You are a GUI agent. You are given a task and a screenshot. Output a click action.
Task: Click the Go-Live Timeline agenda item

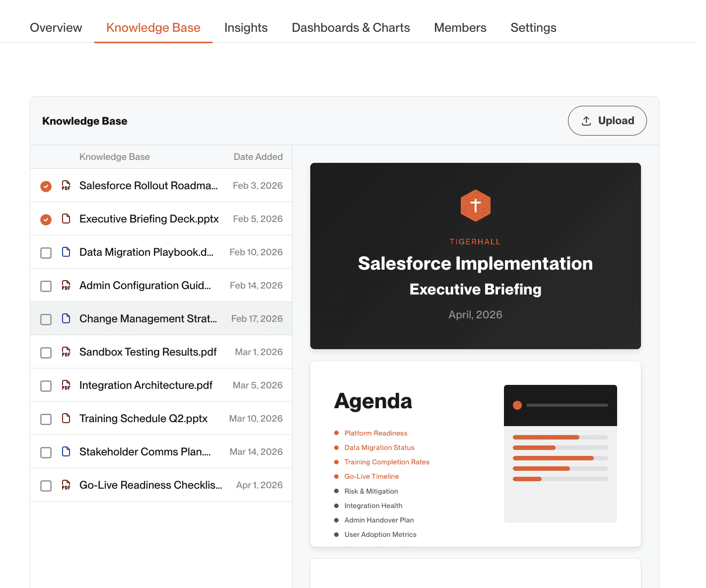point(371,476)
